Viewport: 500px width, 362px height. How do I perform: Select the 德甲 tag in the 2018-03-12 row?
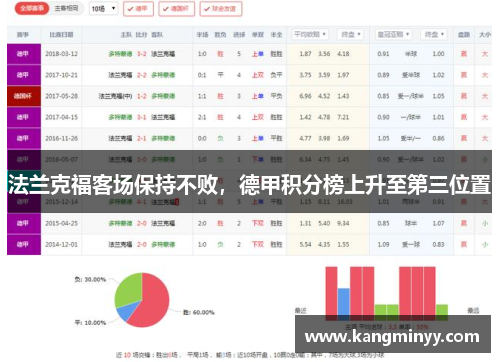point(24,54)
